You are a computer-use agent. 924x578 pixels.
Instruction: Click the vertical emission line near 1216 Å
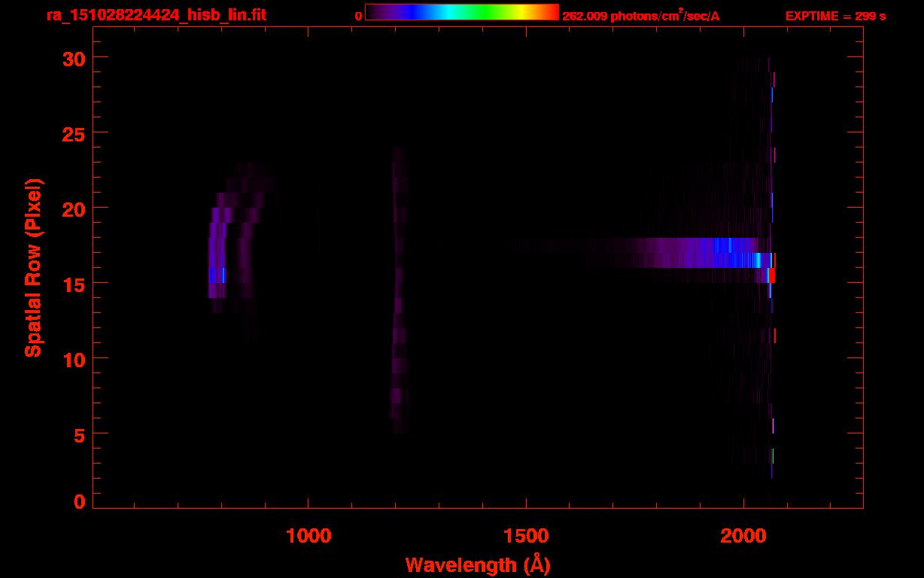coord(398,290)
